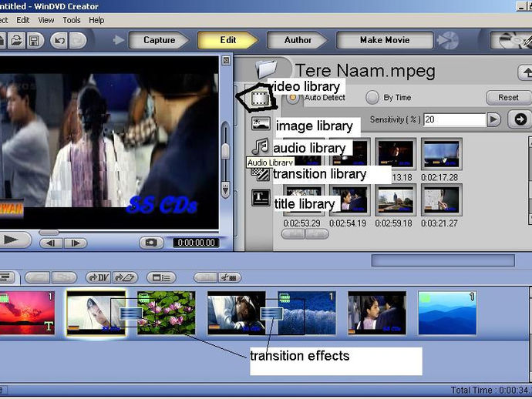Select the scene thumbnail at 0:02:54.19

point(349,200)
